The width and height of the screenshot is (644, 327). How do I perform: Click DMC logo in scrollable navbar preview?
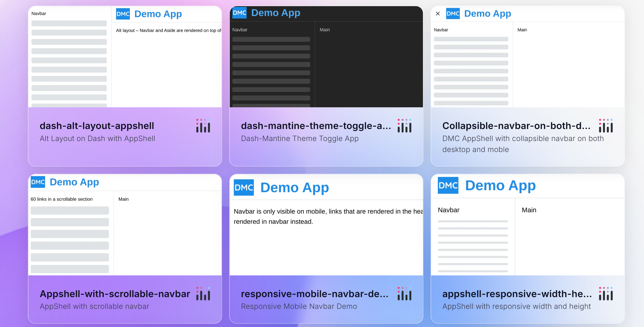38,182
